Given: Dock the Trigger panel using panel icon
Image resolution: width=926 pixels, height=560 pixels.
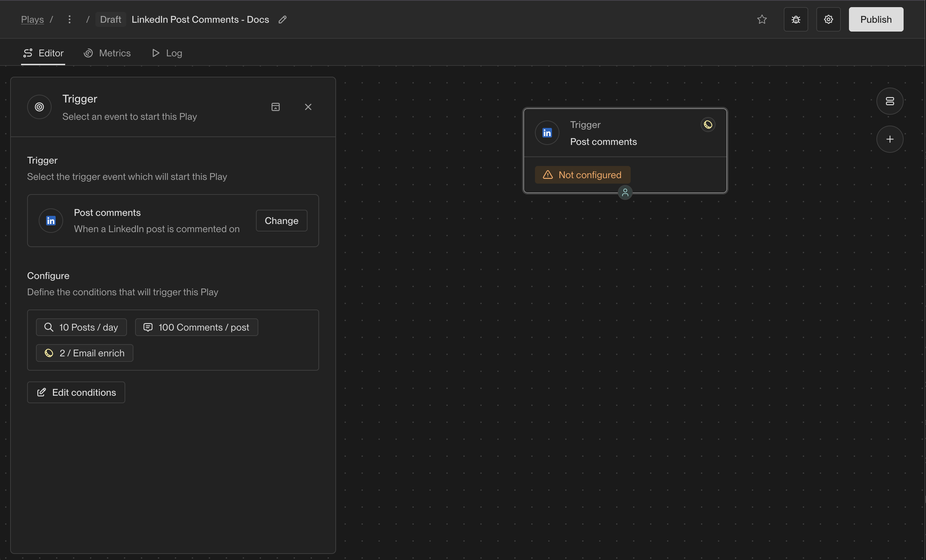Looking at the screenshot, I should (276, 107).
